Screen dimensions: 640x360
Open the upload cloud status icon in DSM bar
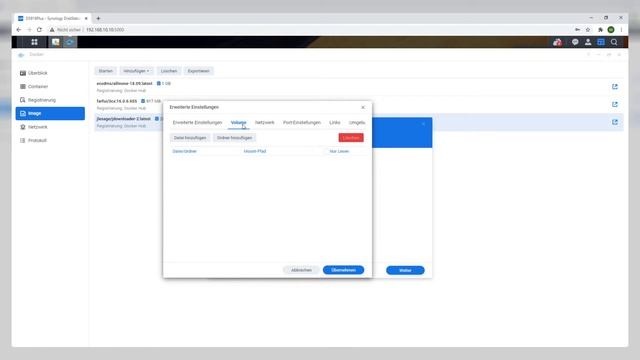coord(557,42)
